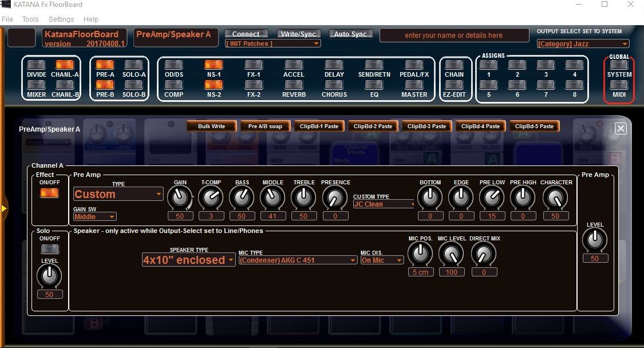
Task: Expand the INIT Patches dropdown
Action: click(272, 43)
